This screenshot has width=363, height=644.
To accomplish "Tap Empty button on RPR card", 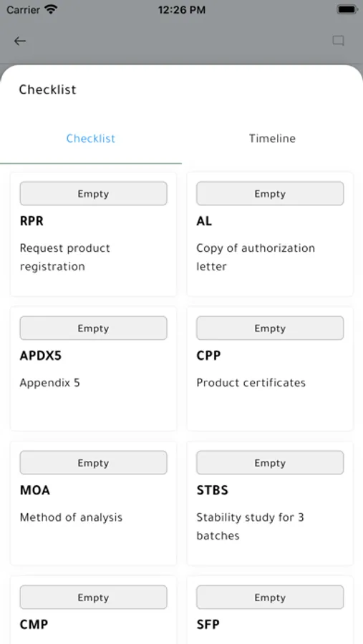I will click(93, 193).
